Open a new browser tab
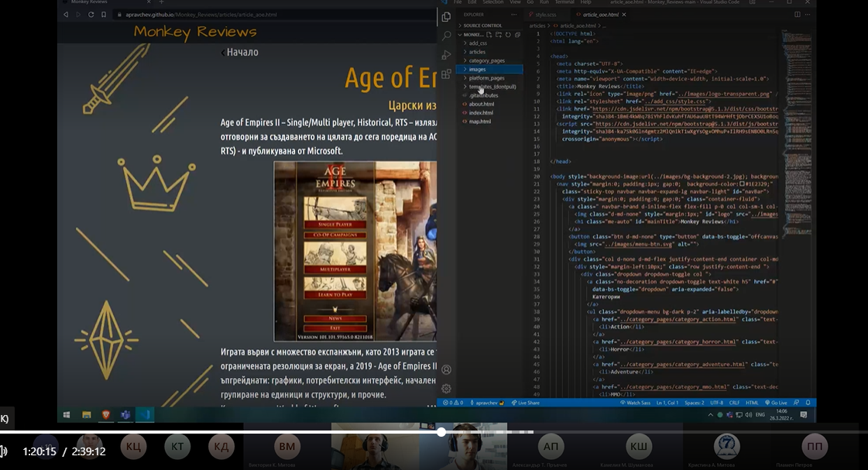This screenshot has width=868, height=470. pos(162,2)
